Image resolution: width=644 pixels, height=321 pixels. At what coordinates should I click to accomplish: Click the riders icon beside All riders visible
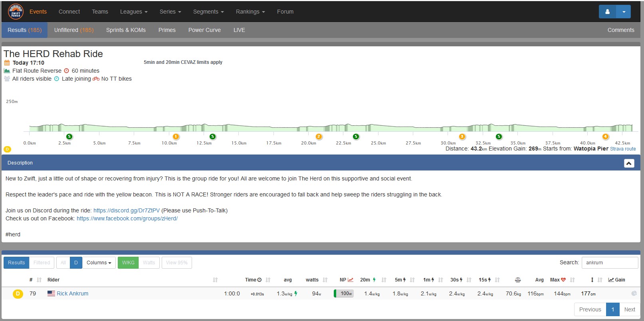point(7,79)
